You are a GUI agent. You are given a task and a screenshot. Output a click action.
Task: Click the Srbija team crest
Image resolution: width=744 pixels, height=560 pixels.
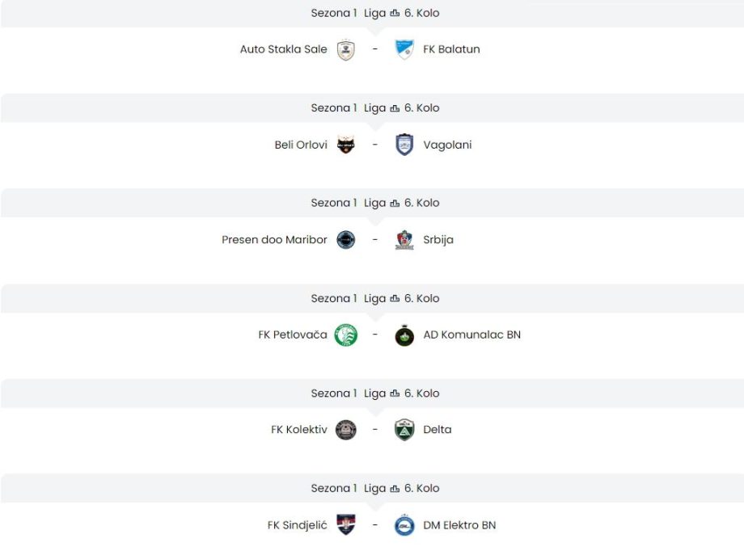(x=404, y=240)
